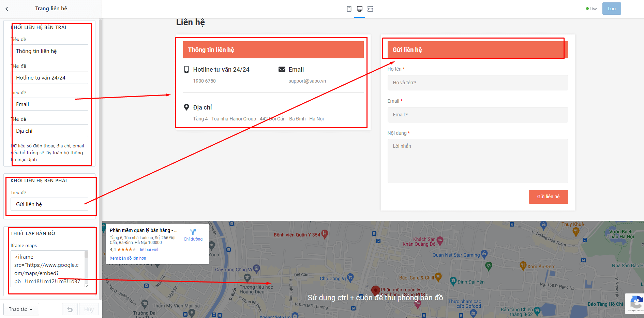Focus the Lời nhắn message textarea
The image size is (644, 318).
coord(478,161)
